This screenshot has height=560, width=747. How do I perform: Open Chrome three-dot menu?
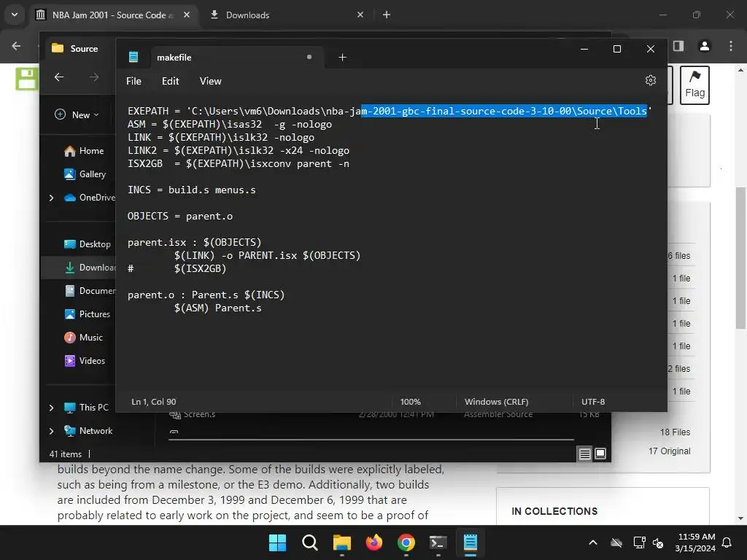(x=730, y=46)
